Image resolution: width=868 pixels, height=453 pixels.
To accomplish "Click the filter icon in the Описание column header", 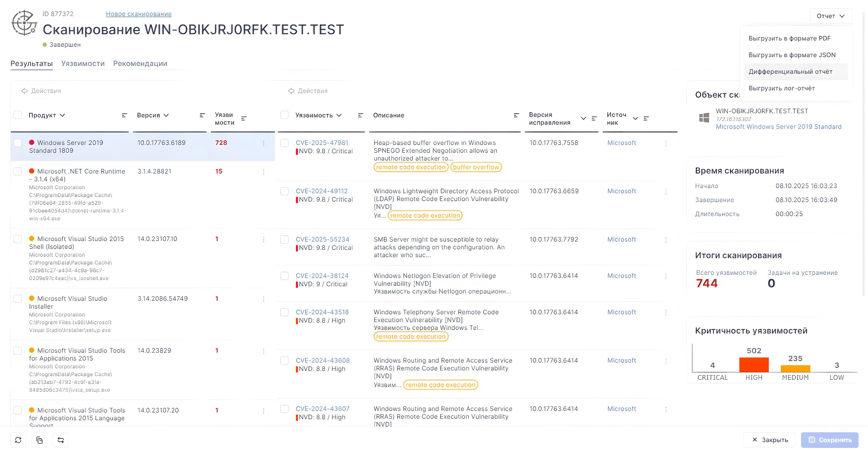I will tap(516, 115).
